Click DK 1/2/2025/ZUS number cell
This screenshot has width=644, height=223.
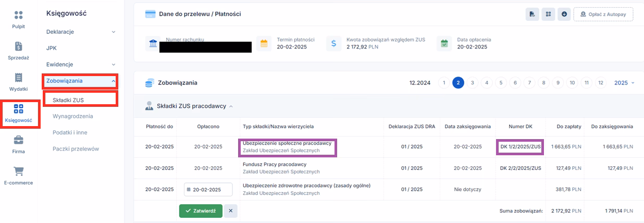point(521,147)
